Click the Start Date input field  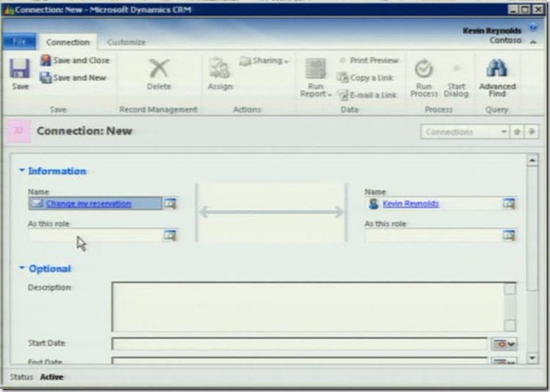coord(300,344)
